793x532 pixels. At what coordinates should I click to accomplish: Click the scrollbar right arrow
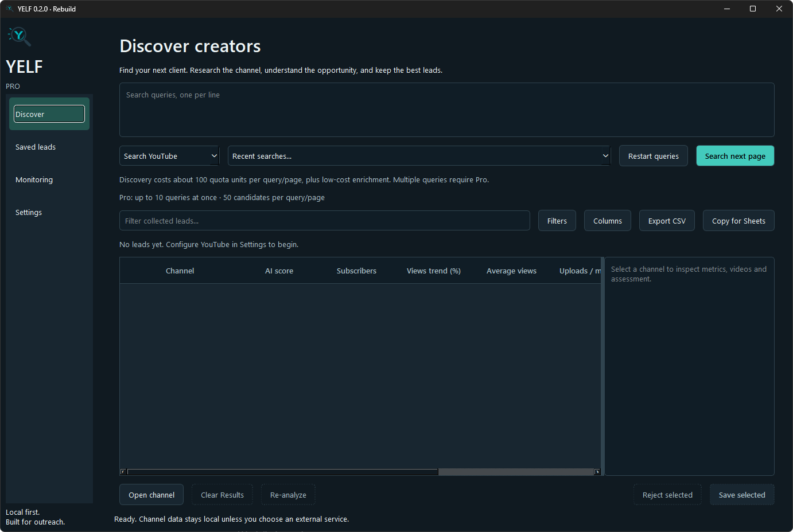point(597,472)
